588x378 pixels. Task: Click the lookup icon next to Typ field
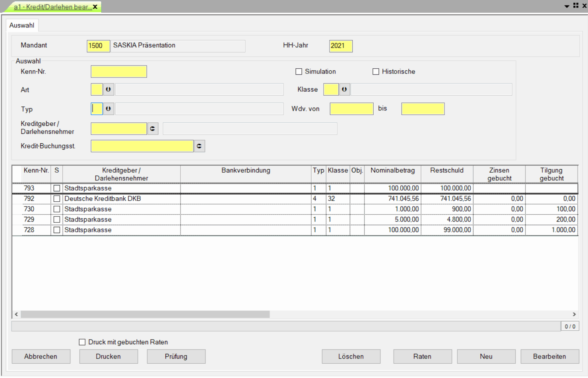click(x=108, y=109)
